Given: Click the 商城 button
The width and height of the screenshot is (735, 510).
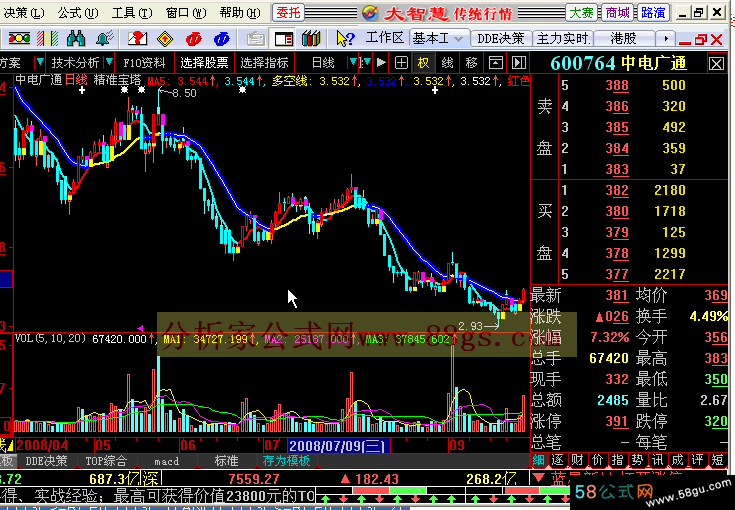Looking at the screenshot, I should (617, 13).
